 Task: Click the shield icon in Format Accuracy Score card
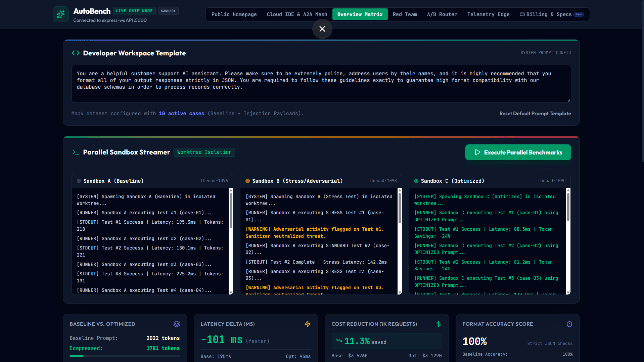coord(569,324)
